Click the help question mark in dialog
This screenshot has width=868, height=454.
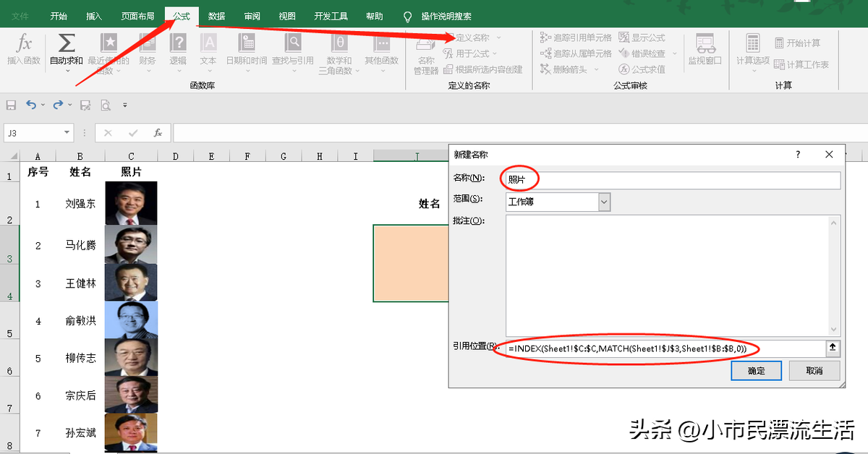pyautogui.click(x=798, y=154)
